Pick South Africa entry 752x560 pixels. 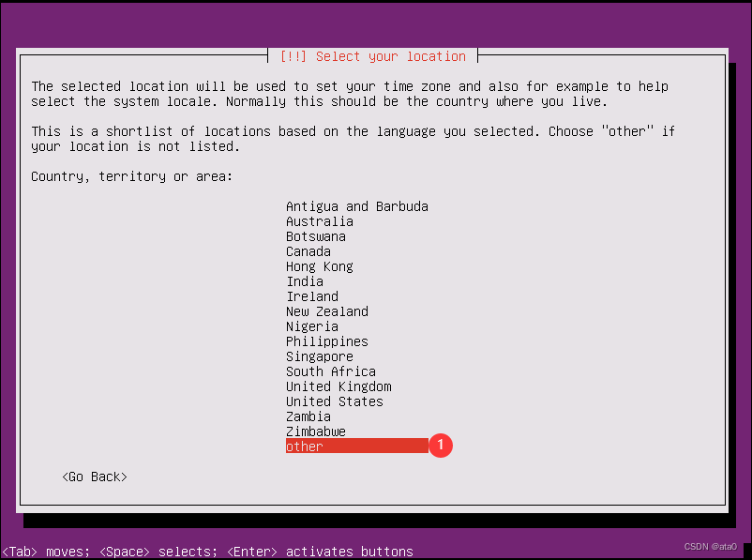pos(330,371)
